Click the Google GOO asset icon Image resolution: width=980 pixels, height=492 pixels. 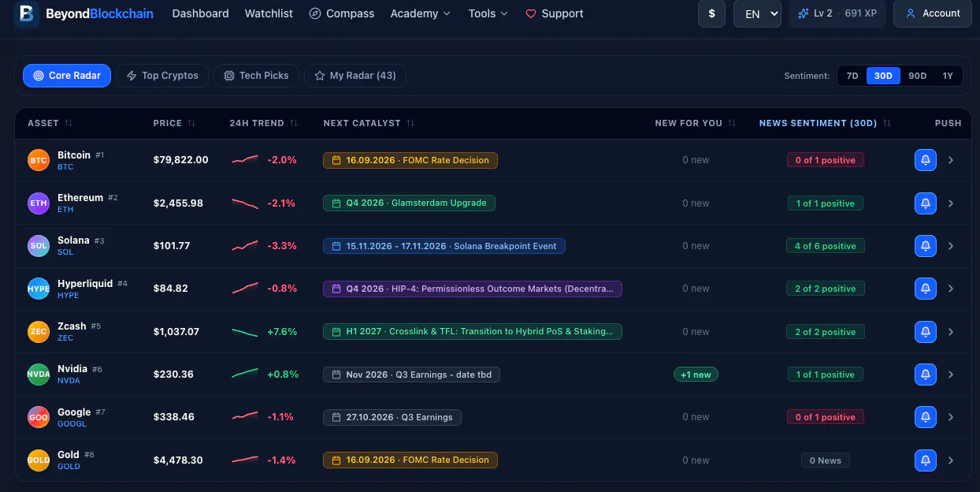pyautogui.click(x=39, y=417)
